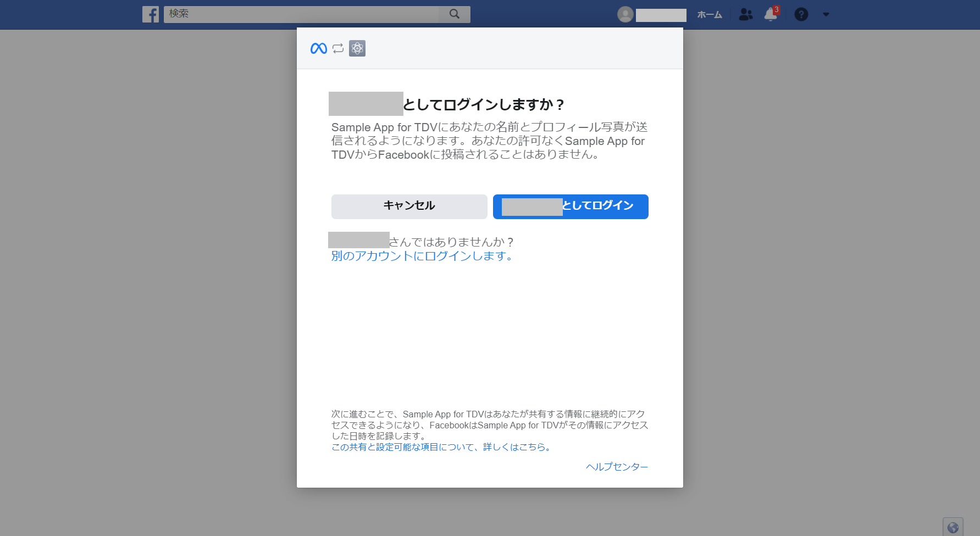Click the exchange arrows icon in the dialog header
The height and width of the screenshot is (536, 980).
coord(338,48)
